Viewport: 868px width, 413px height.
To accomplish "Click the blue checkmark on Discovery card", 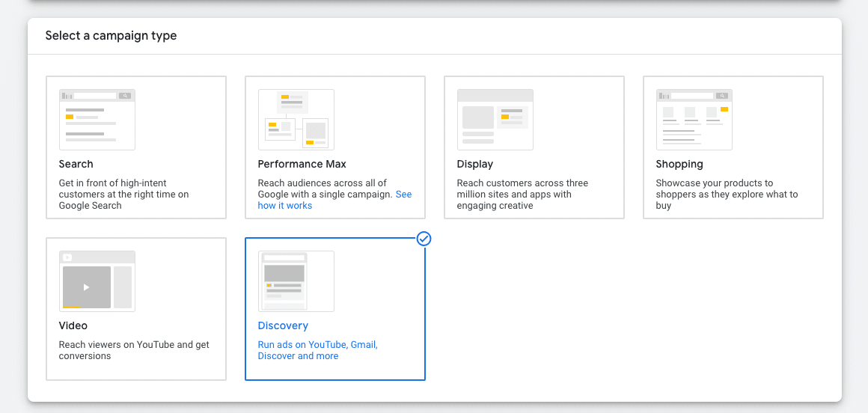I will click(424, 239).
